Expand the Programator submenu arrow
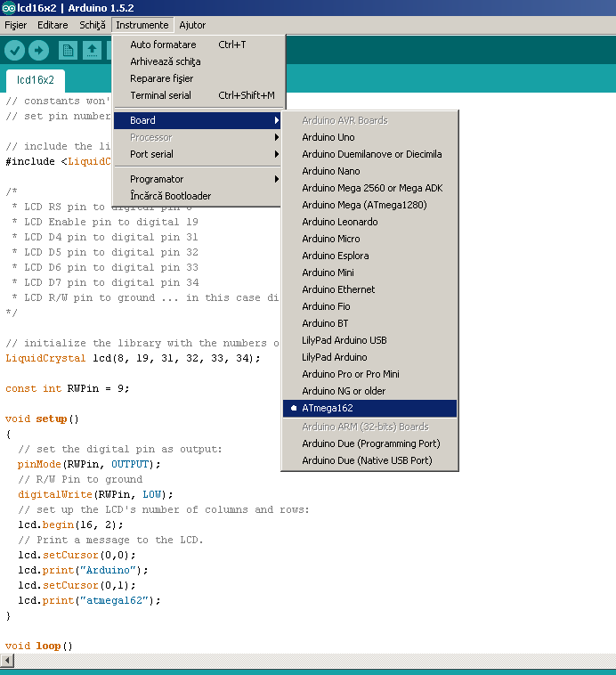The height and width of the screenshot is (675, 616). point(277,179)
